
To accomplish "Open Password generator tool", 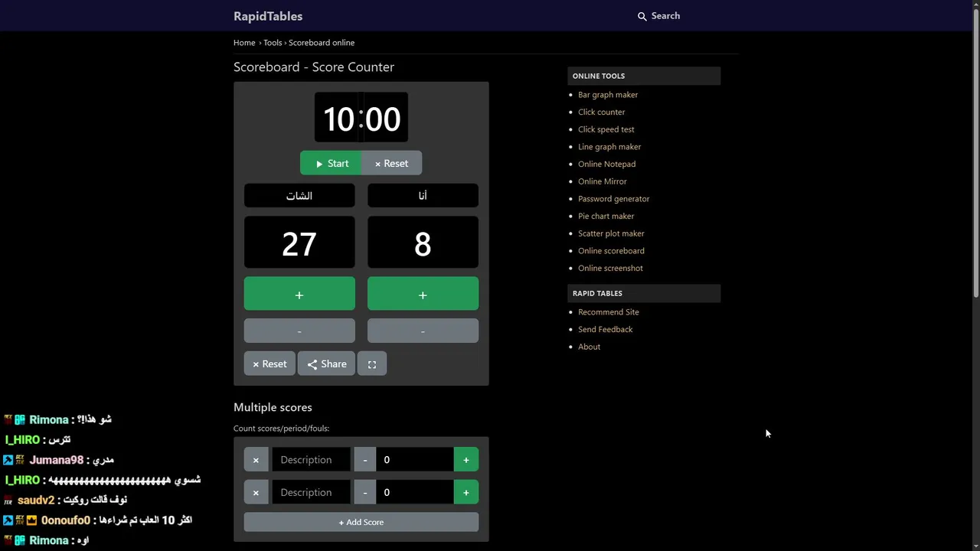I will pos(613,199).
